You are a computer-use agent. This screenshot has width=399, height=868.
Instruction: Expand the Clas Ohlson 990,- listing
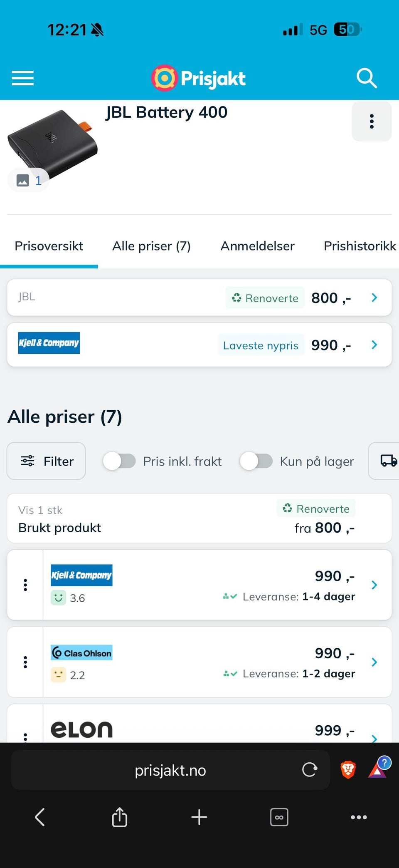point(374,662)
